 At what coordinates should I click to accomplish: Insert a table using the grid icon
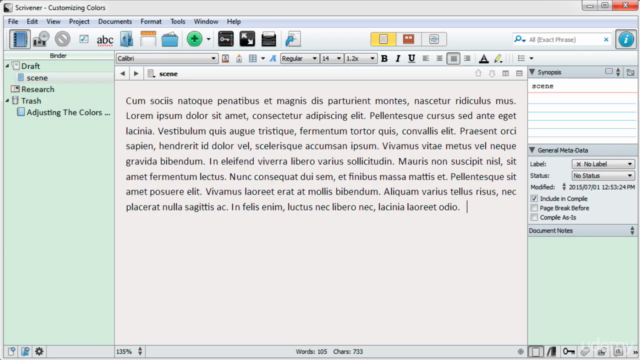(x=253, y=58)
